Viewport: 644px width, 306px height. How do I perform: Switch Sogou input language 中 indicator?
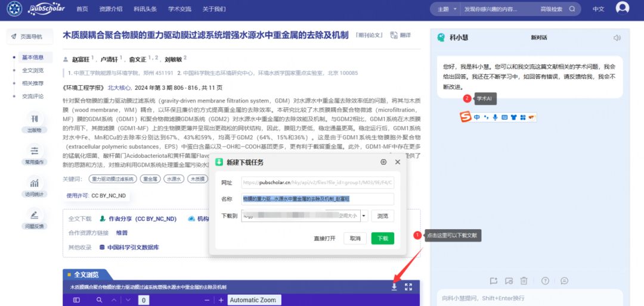click(477, 117)
